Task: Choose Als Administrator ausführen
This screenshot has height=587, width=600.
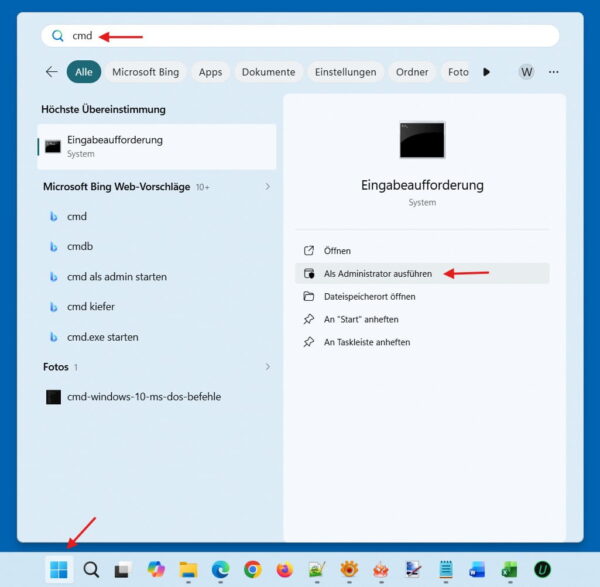Action: click(x=422, y=273)
